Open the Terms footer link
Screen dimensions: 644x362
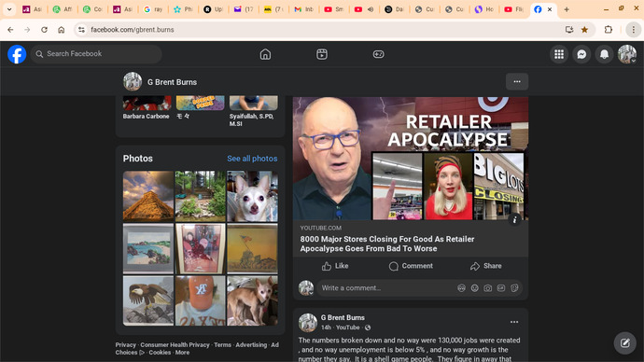(x=223, y=345)
